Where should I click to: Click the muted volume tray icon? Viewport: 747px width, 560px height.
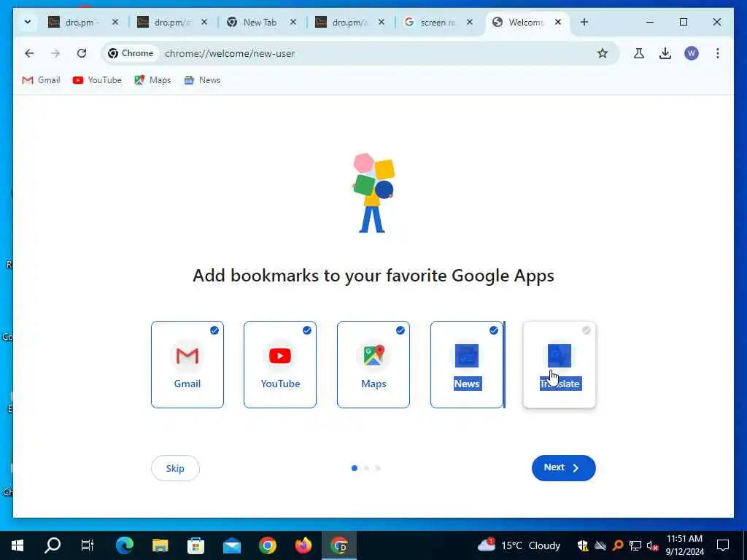point(652,545)
